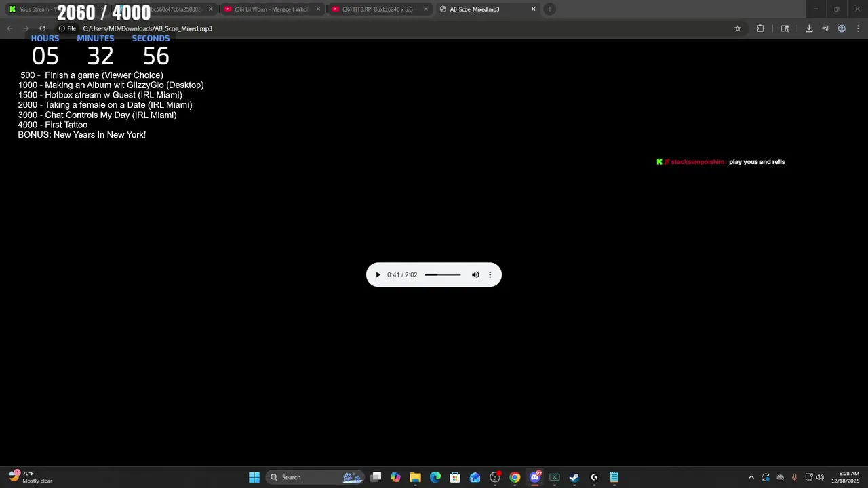Click 'Taking a female on a Date' goal
This screenshot has width=868, height=488.
(105, 105)
